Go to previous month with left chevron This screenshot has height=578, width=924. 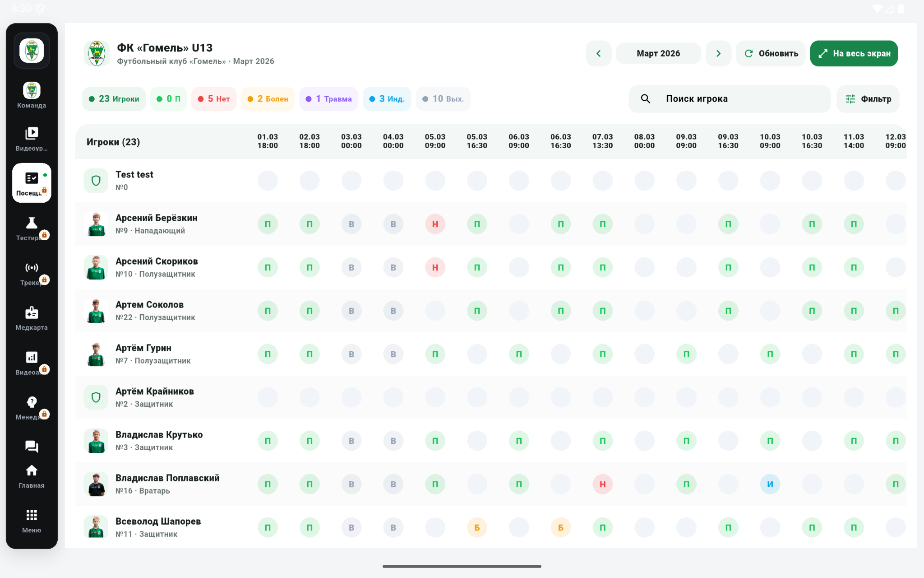[599, 53]
